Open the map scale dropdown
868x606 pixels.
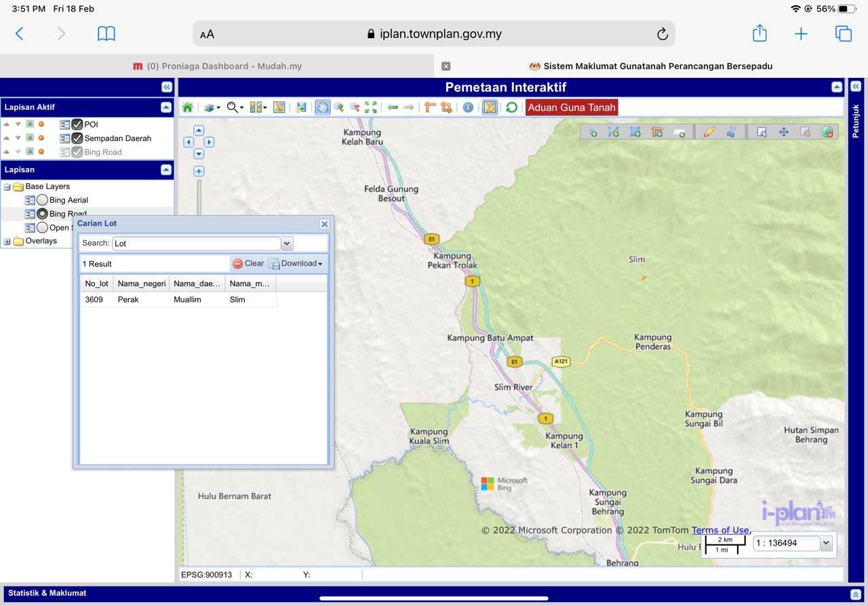(x=826, y=543)
